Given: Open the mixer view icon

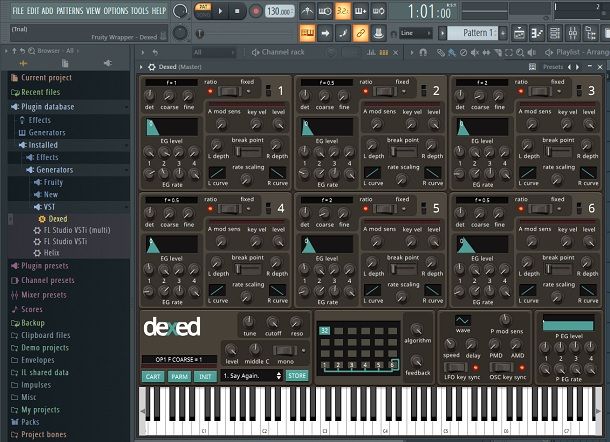Looking at the screenshot, I should (x=573, y=33).
